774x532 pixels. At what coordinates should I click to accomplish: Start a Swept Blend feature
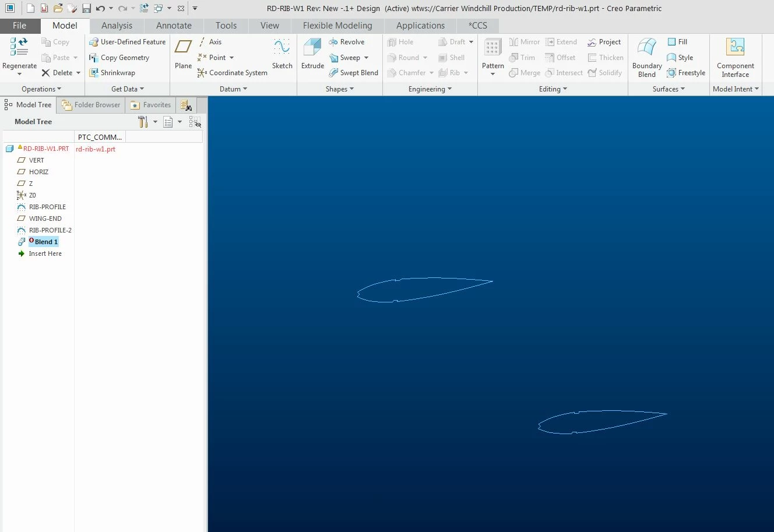point(353,73)
